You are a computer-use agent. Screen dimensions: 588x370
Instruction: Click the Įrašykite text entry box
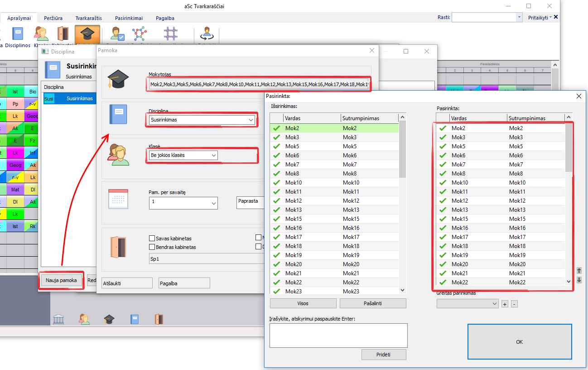tap(338, 336)
